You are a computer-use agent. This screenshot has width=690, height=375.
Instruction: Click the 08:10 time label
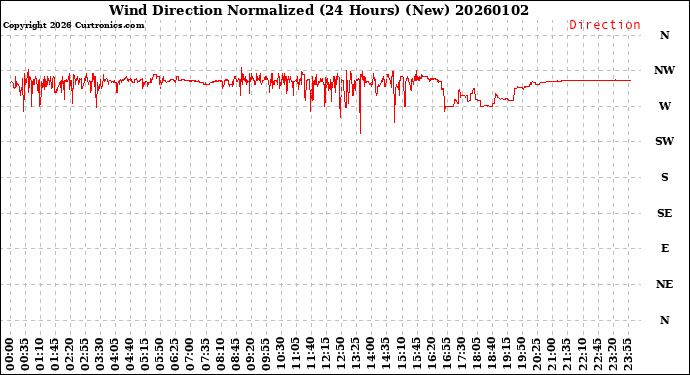[220, 354]
